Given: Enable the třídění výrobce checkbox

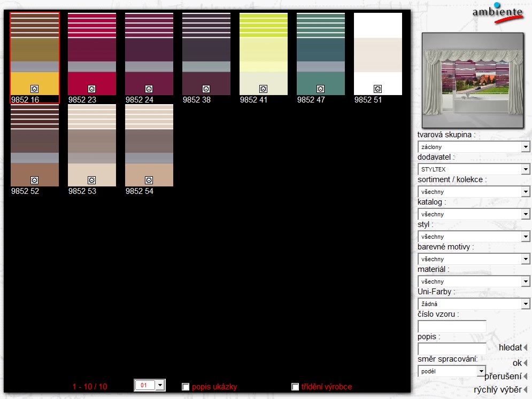Looking at the screenshot, I should [x=295, y=387].
